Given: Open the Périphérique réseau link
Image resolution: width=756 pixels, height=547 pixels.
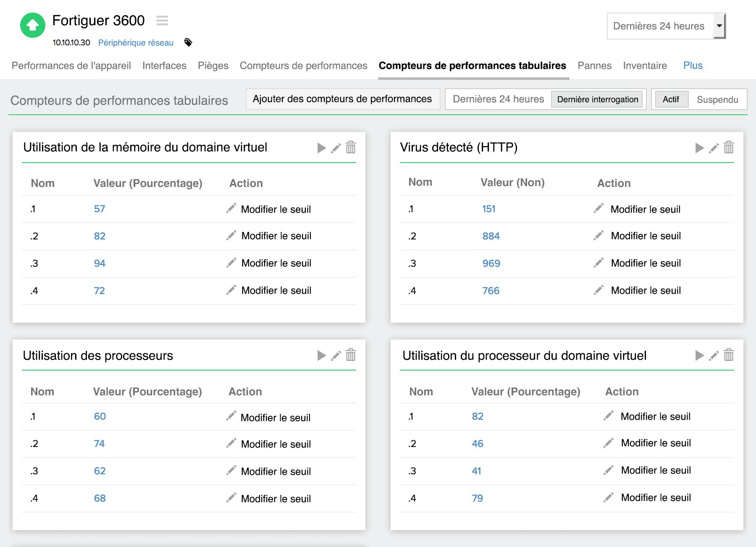Looking at the screenshot, I should click(136, 42).
